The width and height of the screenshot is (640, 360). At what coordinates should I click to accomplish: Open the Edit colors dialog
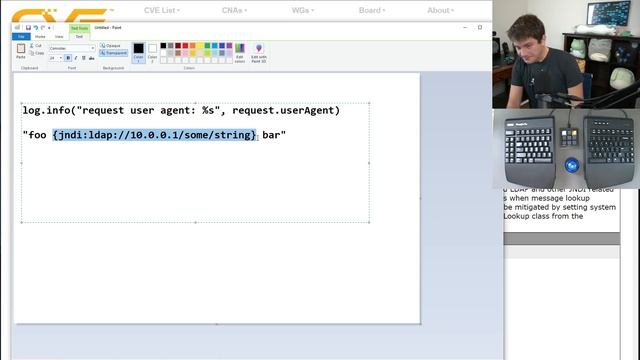[240, 53]
